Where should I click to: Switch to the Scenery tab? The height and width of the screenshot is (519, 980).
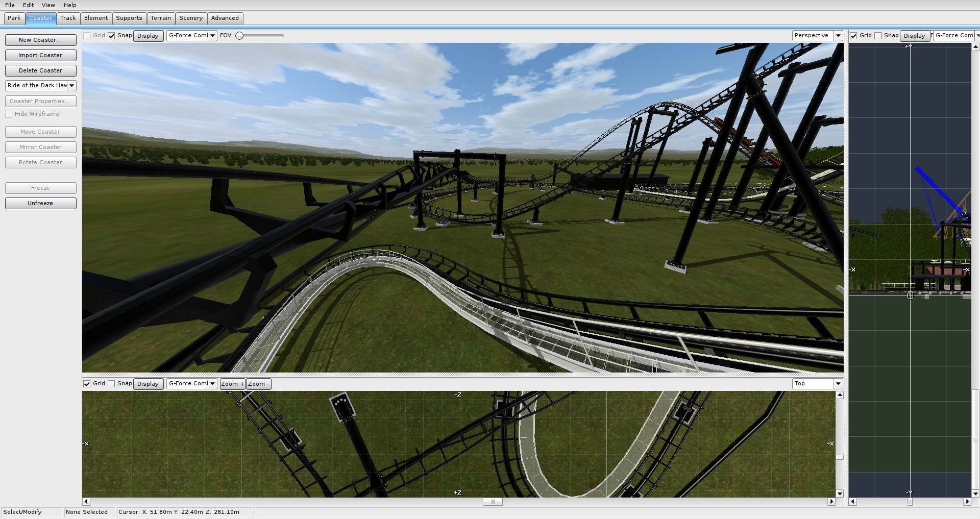(x=191, y=18)
